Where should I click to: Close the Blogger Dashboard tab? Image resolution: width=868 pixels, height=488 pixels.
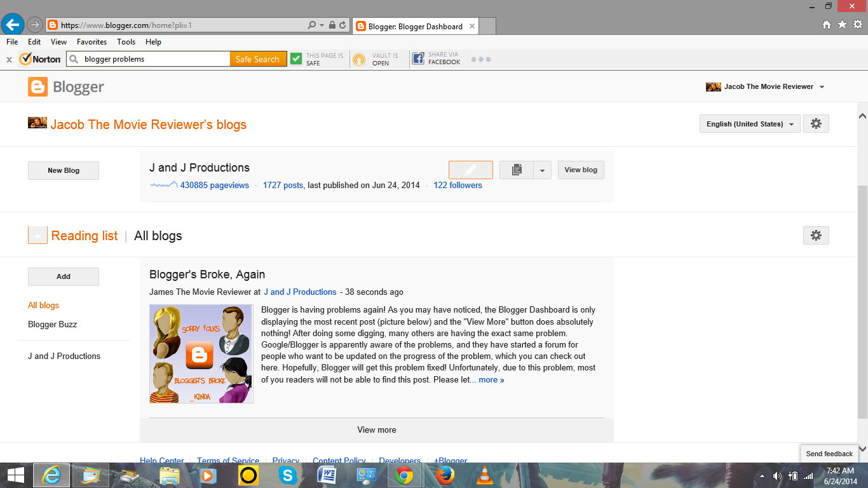(x=472, y=26)
